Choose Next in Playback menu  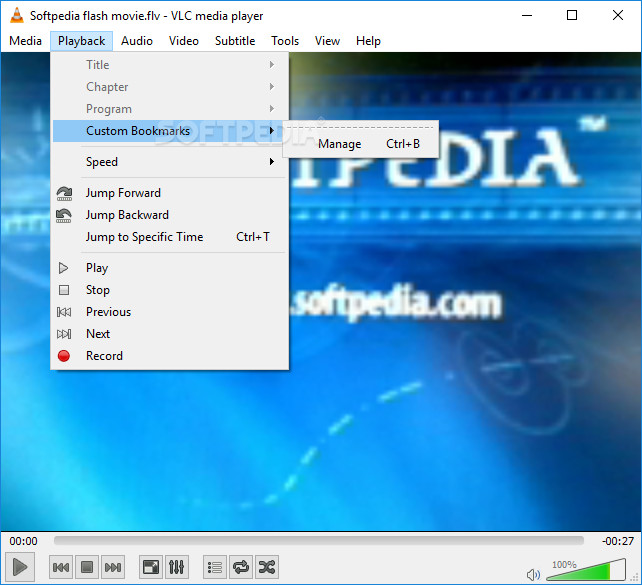click(x=169, y=334)
